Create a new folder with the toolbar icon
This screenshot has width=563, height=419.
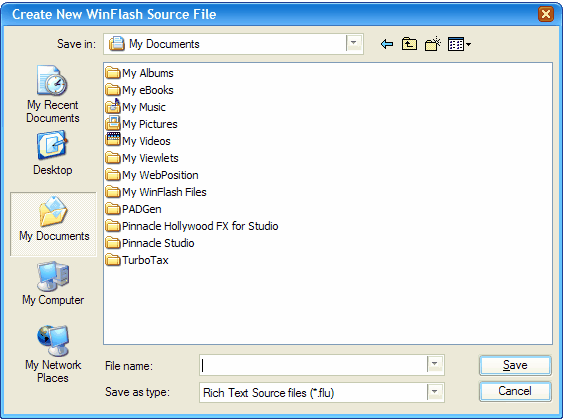(x=433, y=44)
